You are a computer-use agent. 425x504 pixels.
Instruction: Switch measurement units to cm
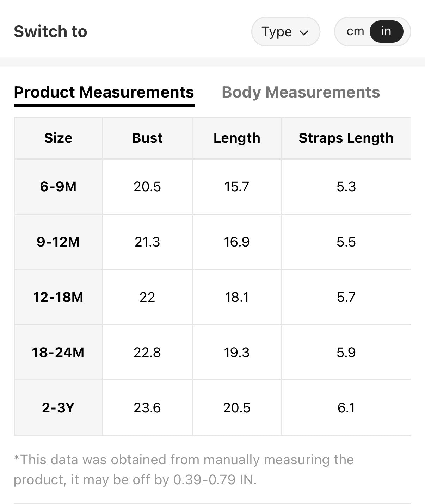coord(355,31)
